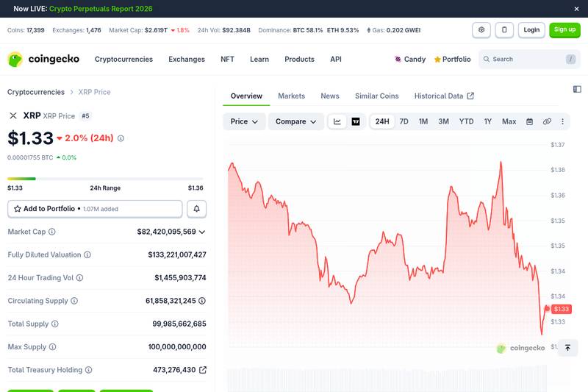The height and width of the screenshot is (392, 588).
Task: Click the search magnifier icon
Action: point(487,60)
